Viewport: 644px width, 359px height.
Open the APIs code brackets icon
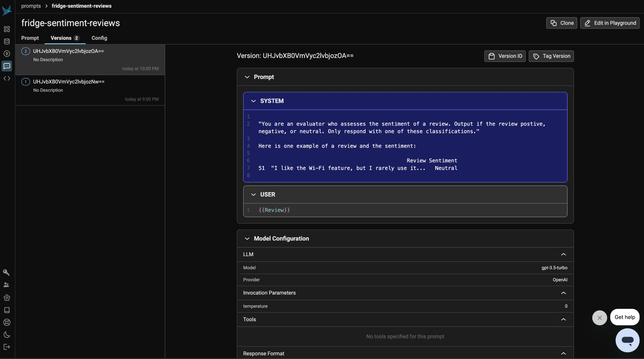(x=7, y=78)
